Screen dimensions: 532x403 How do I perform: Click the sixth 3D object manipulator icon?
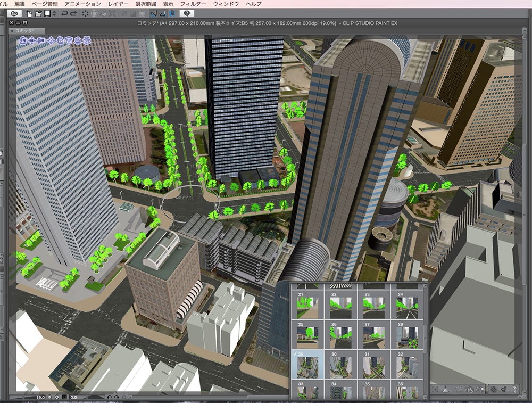(69, 40)
